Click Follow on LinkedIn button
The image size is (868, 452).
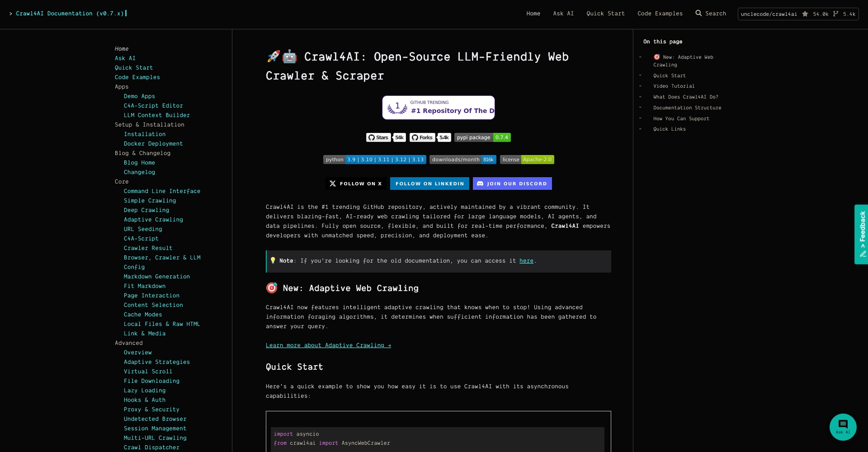[429, 184]
